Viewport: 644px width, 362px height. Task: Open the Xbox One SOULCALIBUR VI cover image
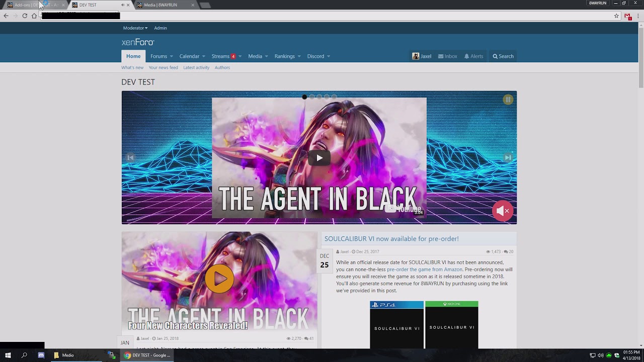452,325
